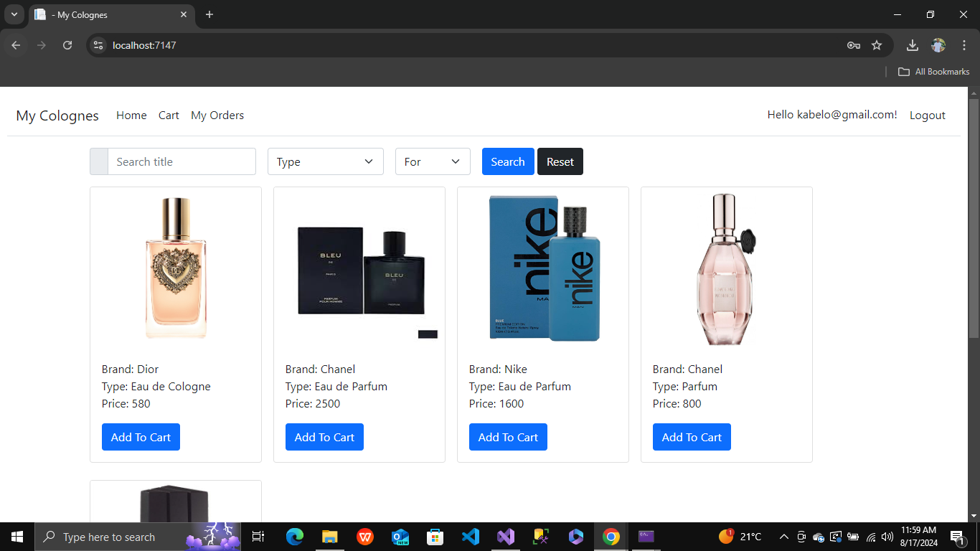
Task: Add the Nike Eau de Parfum to cart
Action: coord(508,437)
